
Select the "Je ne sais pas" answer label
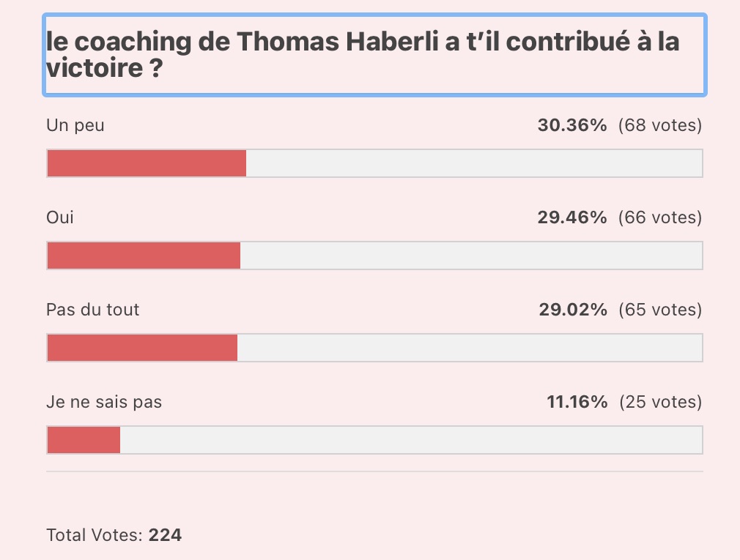tap(104, 402)
